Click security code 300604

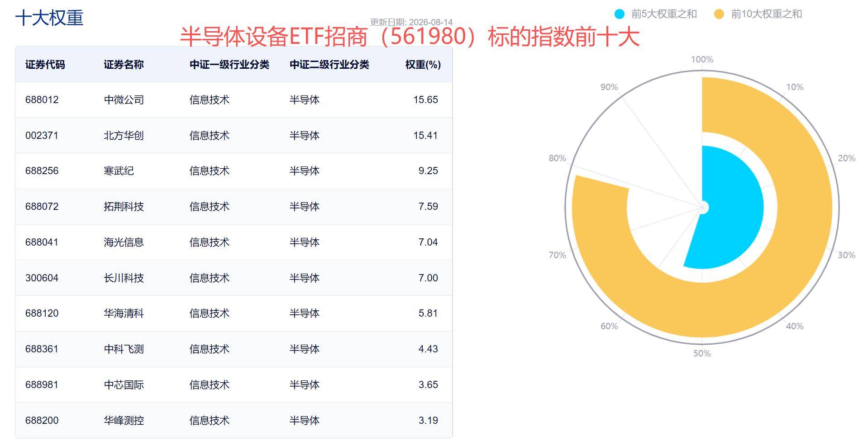click(x=42, y=278)
